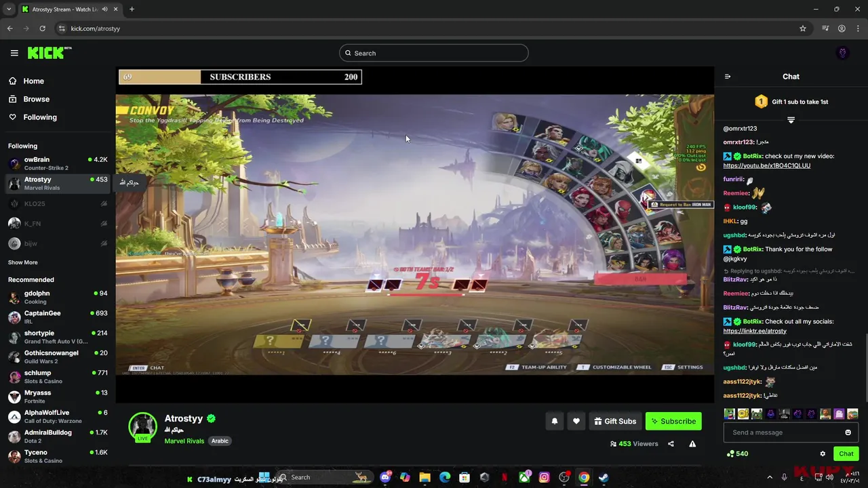Follow Atrostyy with the heart icon
This screenshot has height=488, width=868.
[x=576, y=421]
